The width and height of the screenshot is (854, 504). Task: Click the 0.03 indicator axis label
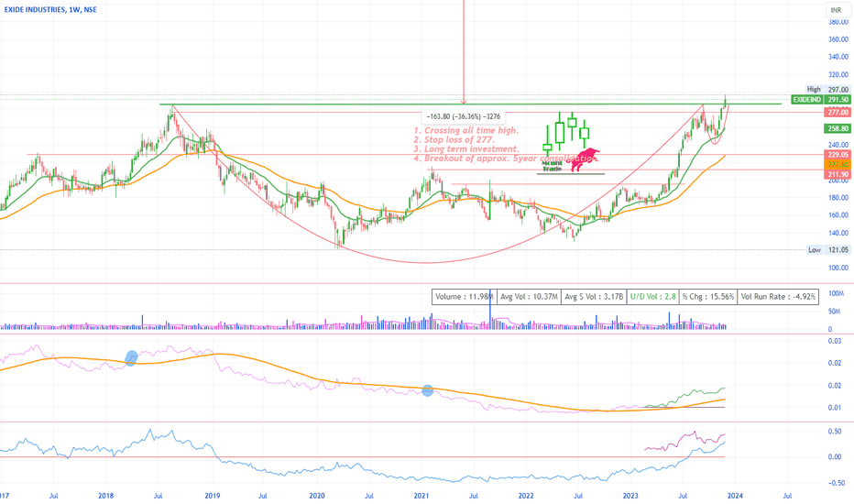[835, 341]
